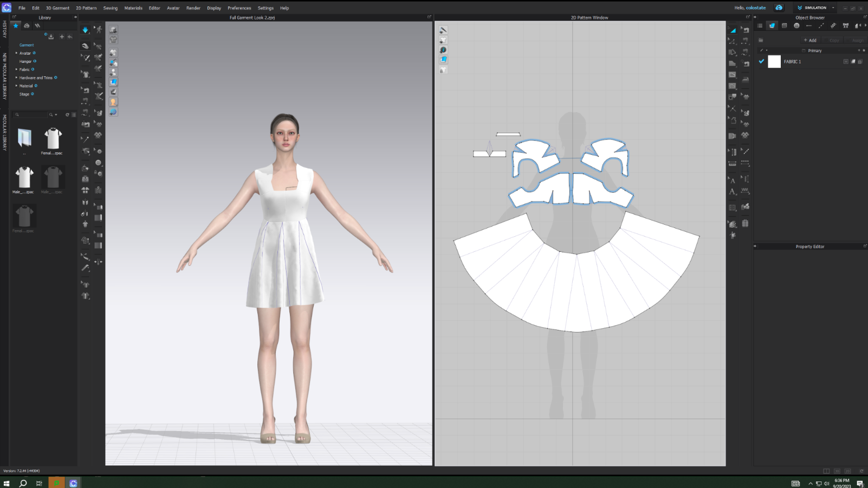The image size is (868, 488).
Task: Open the NEW MODULAR LIBRARY side tab
Action: (x=4, y=76)
